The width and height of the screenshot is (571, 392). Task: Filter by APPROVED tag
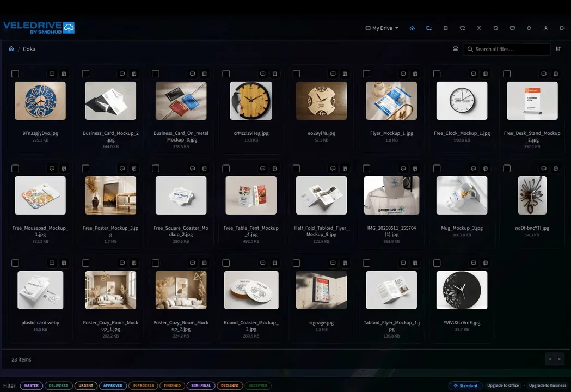[x=113, y=385]
